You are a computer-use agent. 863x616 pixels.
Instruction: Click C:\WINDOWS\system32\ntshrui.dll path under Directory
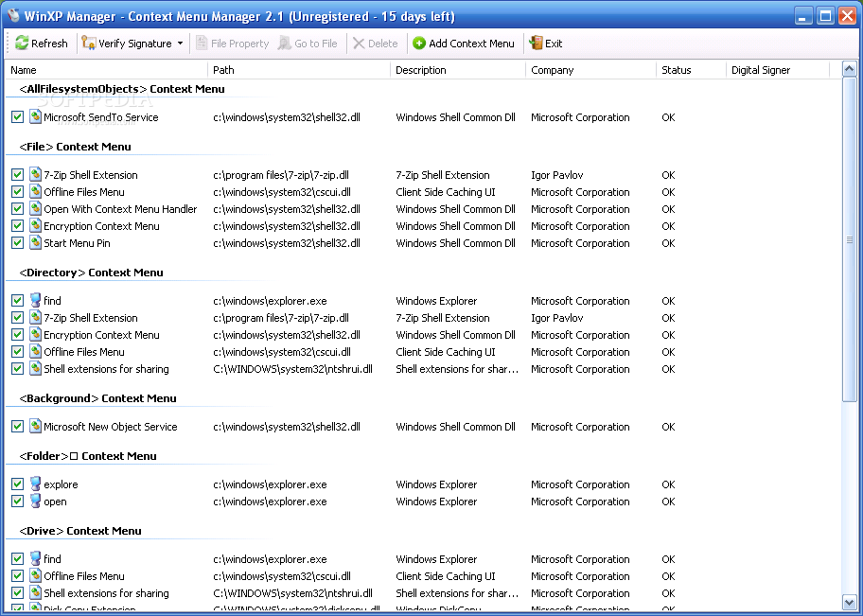pos(292,369)
